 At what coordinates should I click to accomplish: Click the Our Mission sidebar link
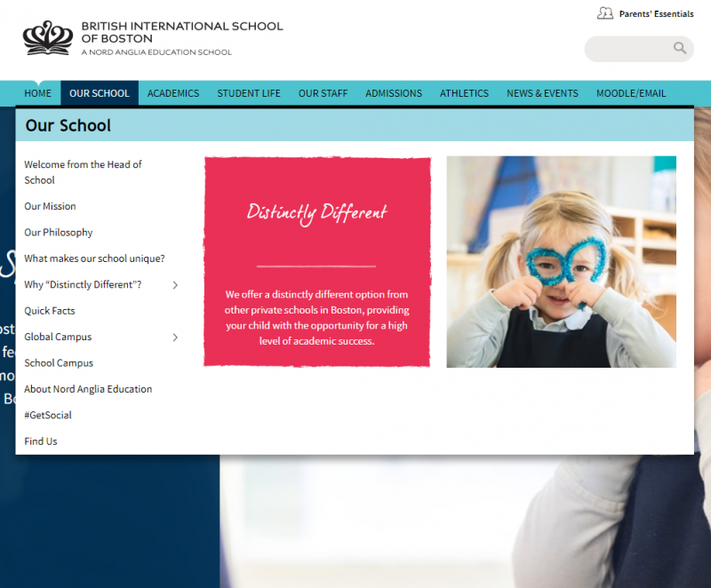[x=50, y=206]
